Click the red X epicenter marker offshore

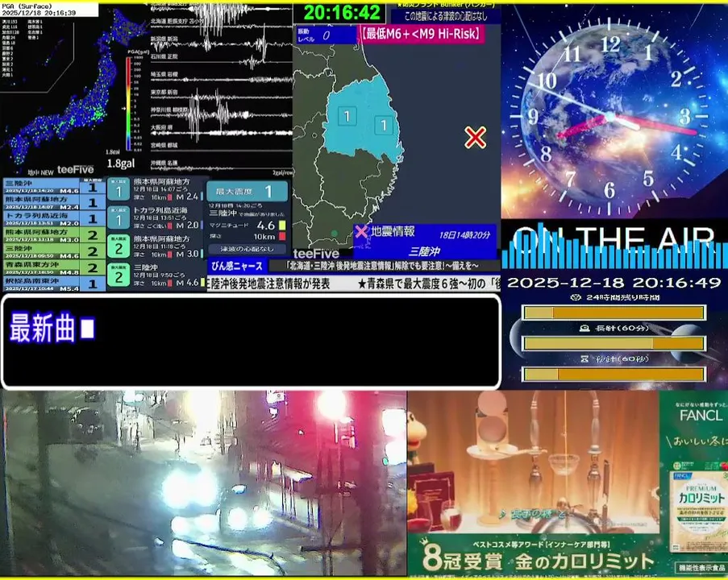click(x=476, y=137)
